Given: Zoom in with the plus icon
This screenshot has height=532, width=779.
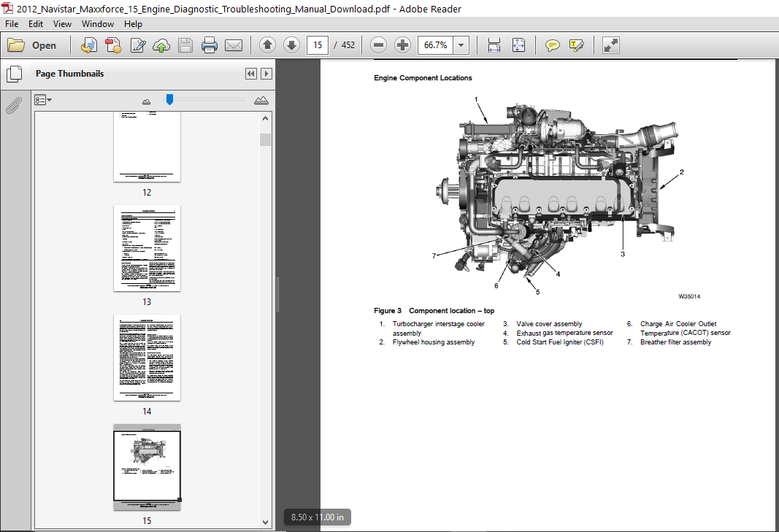Looking at the screenshot, I should pyautogui.click(x=402, y=45).
